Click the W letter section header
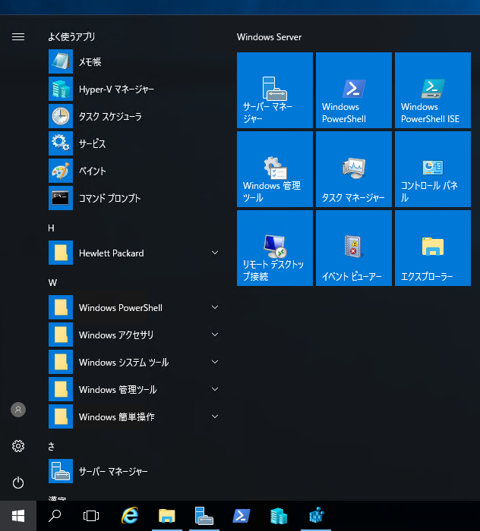 pyautogui.click(x=53, y=282)
